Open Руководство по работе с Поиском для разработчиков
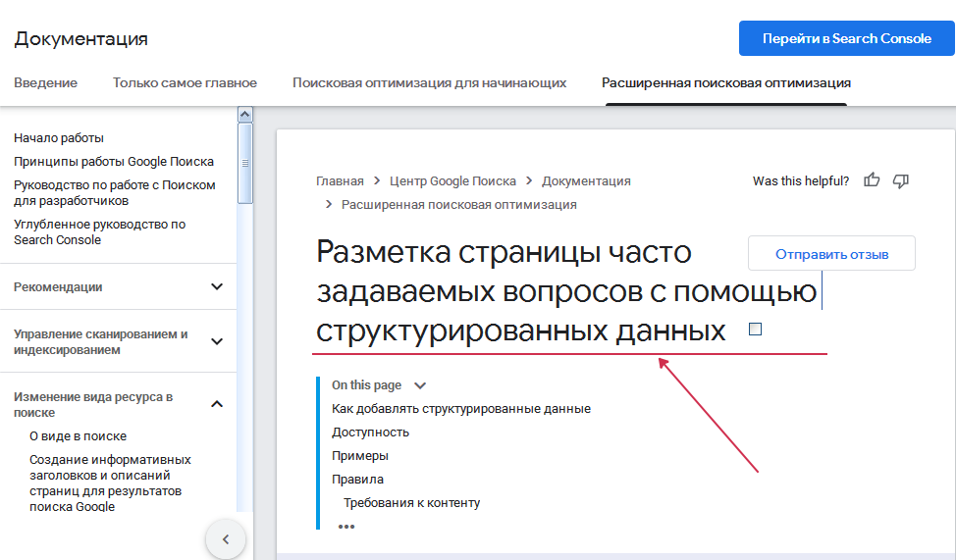956x560 pixels. point(115,192)
